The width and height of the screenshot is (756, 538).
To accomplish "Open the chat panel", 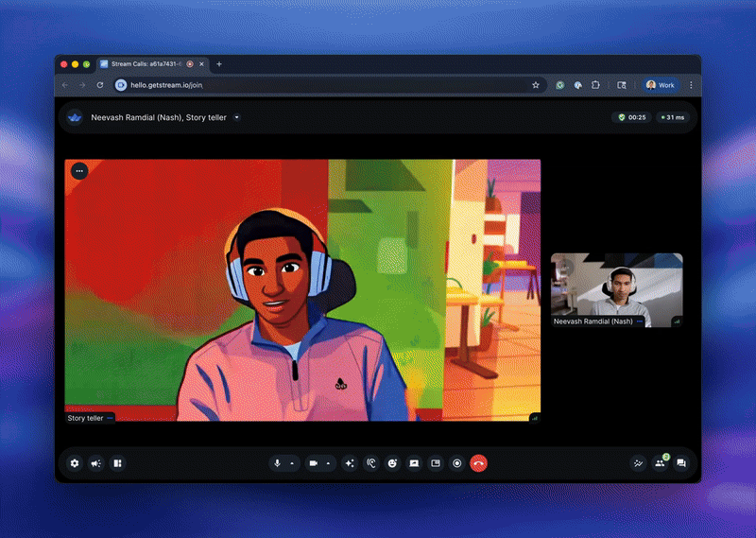I will (681, 463).
